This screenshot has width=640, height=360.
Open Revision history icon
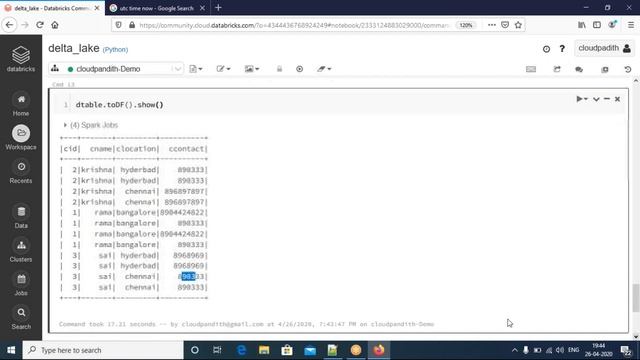(x=628, y=69)
